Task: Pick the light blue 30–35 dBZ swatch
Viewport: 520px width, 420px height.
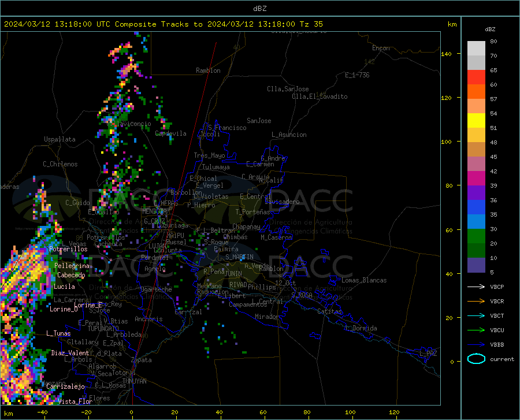Action: 476,222
